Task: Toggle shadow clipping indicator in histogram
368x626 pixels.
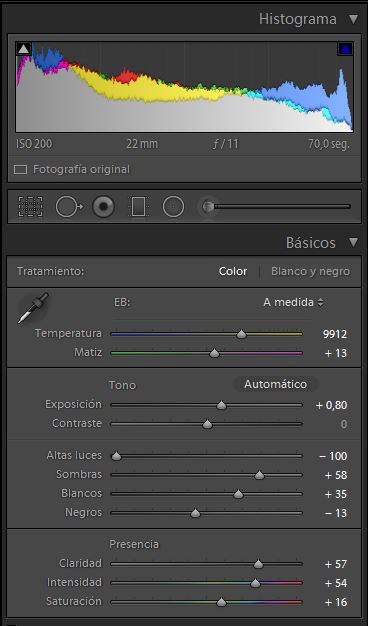Action: (24, 49)
